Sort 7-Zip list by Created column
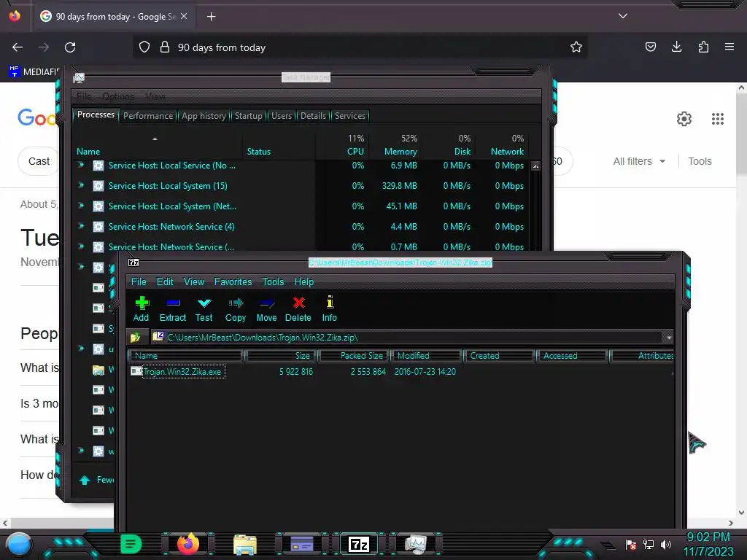The image size is (747, 560). pyautogui.click(x=499, y=356)
